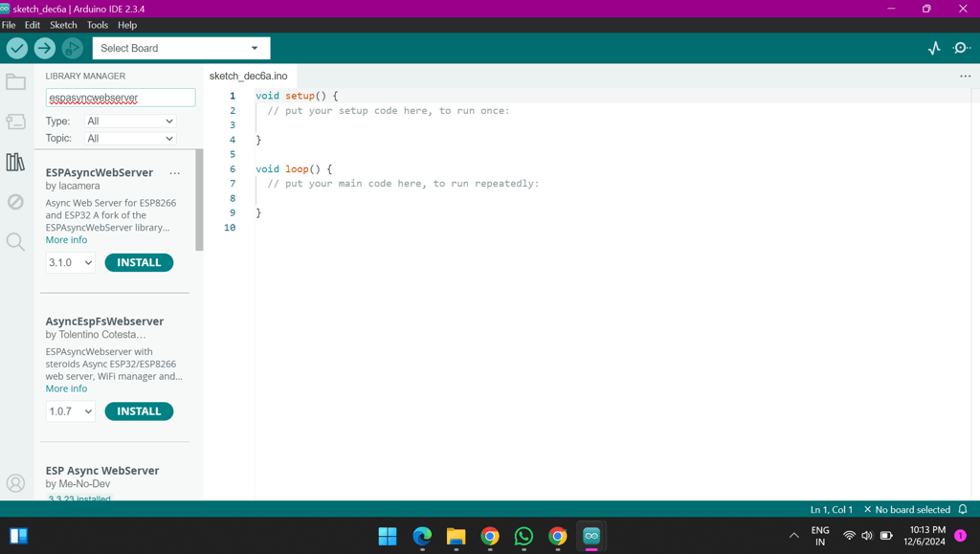Open WhatsApp from the taskbar
The height and width of the screenshot is (554, 980).
coord(523,536)
